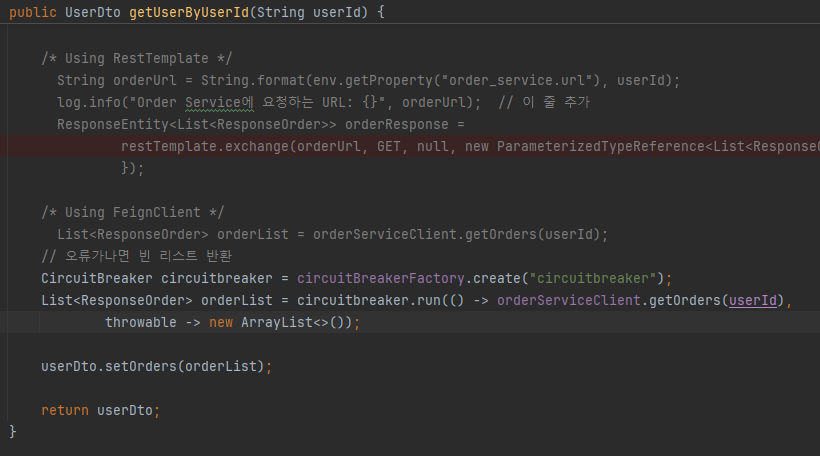Click ParameterizedTypeReference text

pos(601,146)
